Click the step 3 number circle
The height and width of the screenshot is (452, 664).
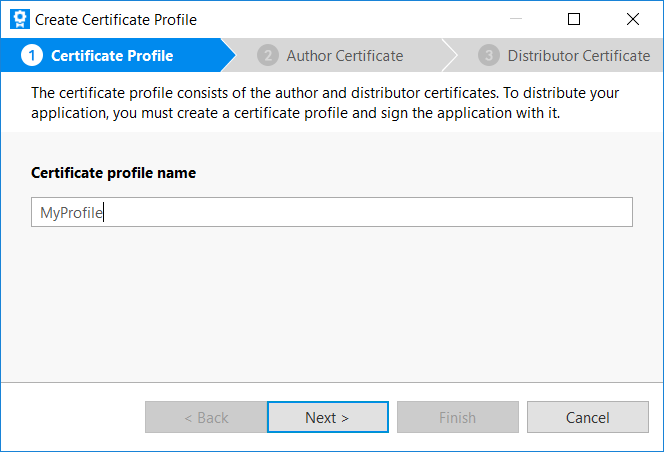pyautogui.click(x=488, y=56)
